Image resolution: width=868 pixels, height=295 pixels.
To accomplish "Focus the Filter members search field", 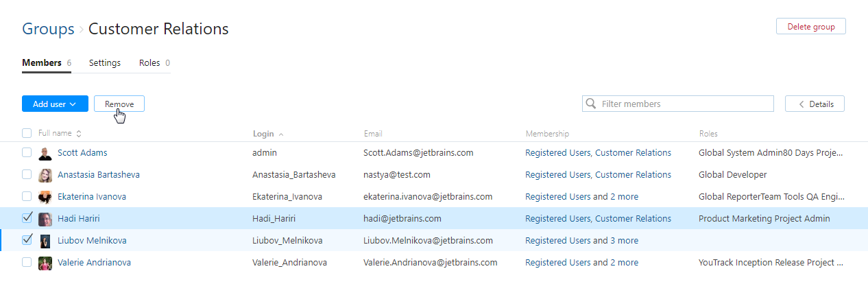I will point(686,104).
